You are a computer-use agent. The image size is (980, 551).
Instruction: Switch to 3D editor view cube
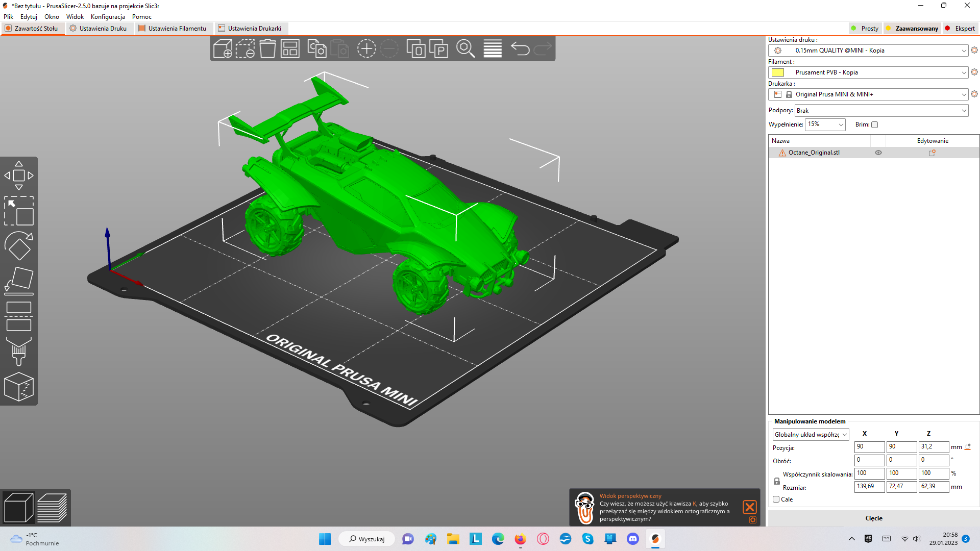18,508
